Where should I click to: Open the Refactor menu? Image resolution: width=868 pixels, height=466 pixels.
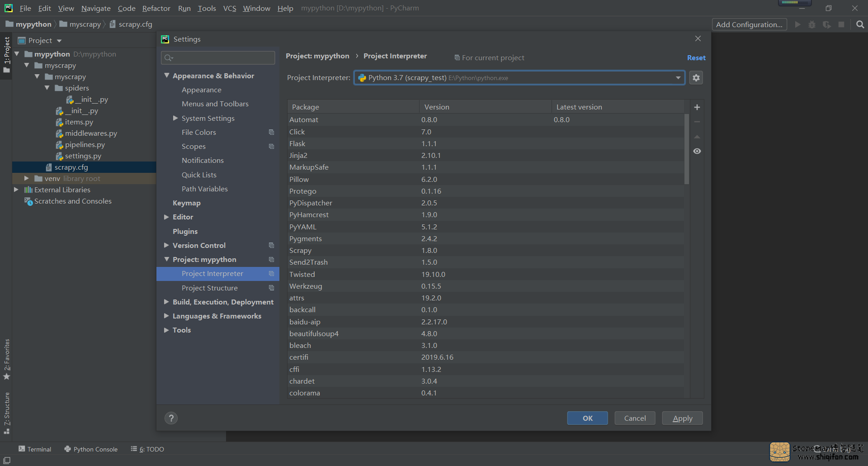coord(156,8)
